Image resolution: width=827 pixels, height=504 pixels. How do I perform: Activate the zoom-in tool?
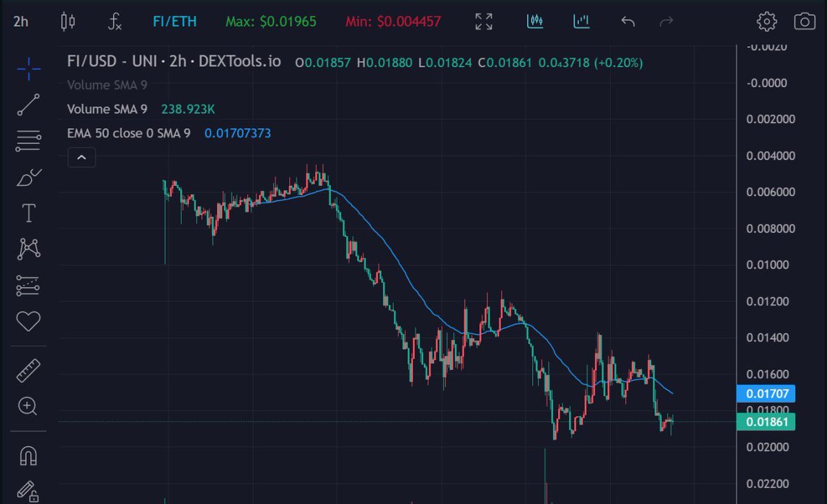tap(28, 406)
